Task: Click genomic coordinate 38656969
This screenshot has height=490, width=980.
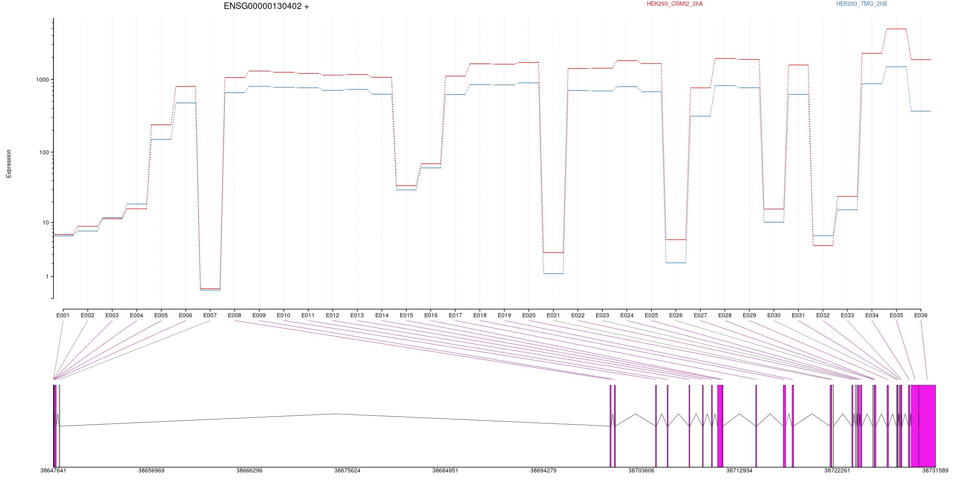Action: [x=151, y=470]
